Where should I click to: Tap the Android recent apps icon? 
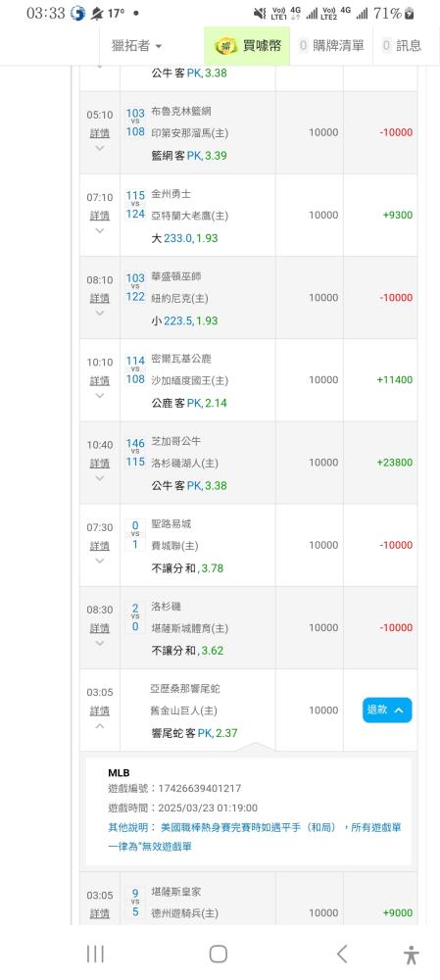(95, 954)
